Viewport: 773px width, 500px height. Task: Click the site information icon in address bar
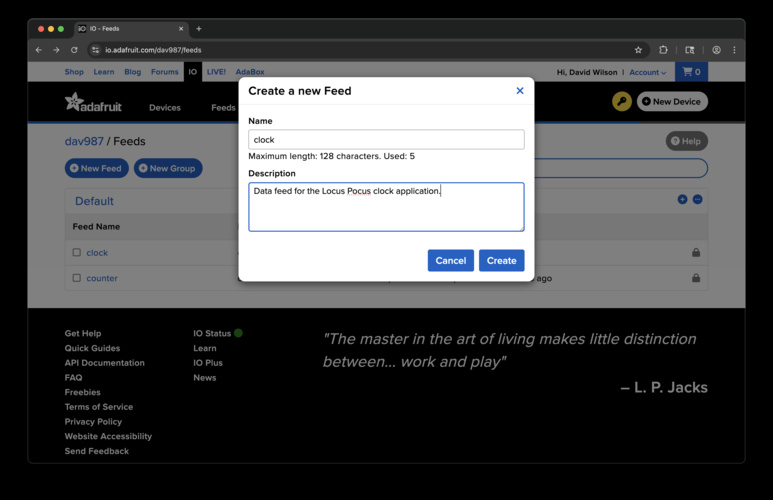click(96, 50)
